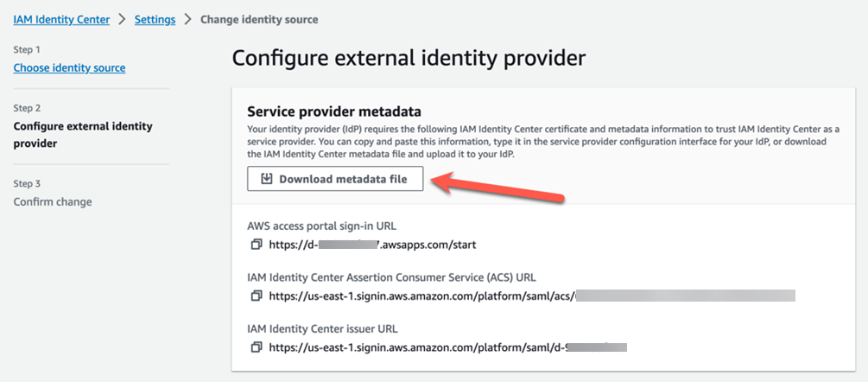Screen dimensions: 868x382
Task: Click the chevron after IAM Identity Center breadcrumb
Action: (123, 19)
